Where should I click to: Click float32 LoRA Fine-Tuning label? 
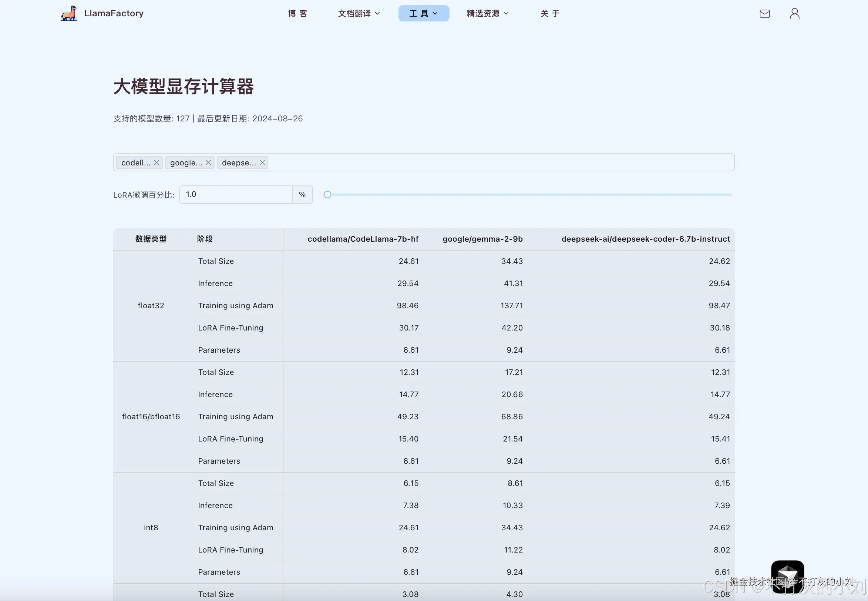pyautogui.click(x=231, y=328)
